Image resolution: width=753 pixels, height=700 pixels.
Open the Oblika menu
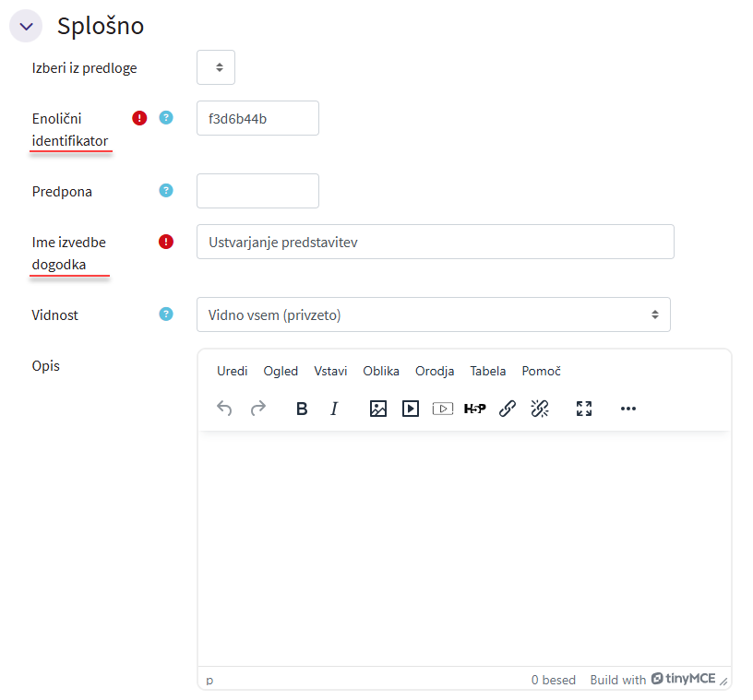pyautogui.click(x=381, y=371)
